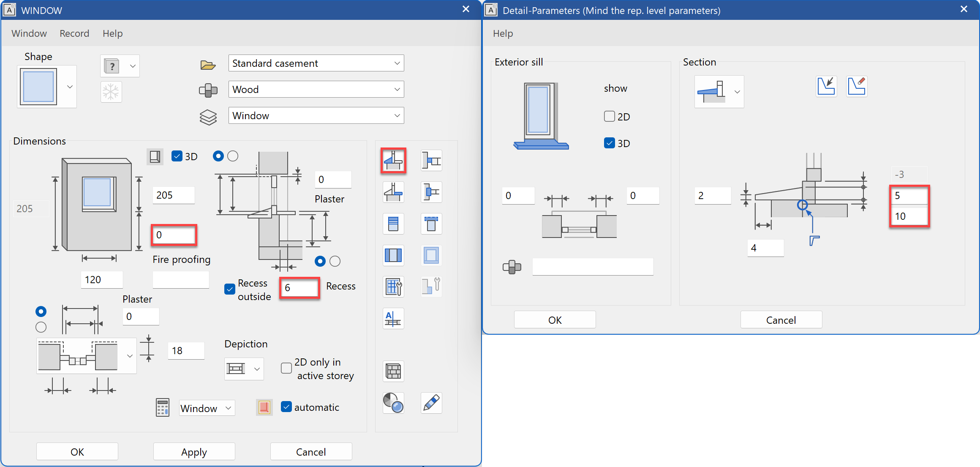This screenshot has height=467, width=980.
Task: Click the section import arrow icon
Action: 826,87
